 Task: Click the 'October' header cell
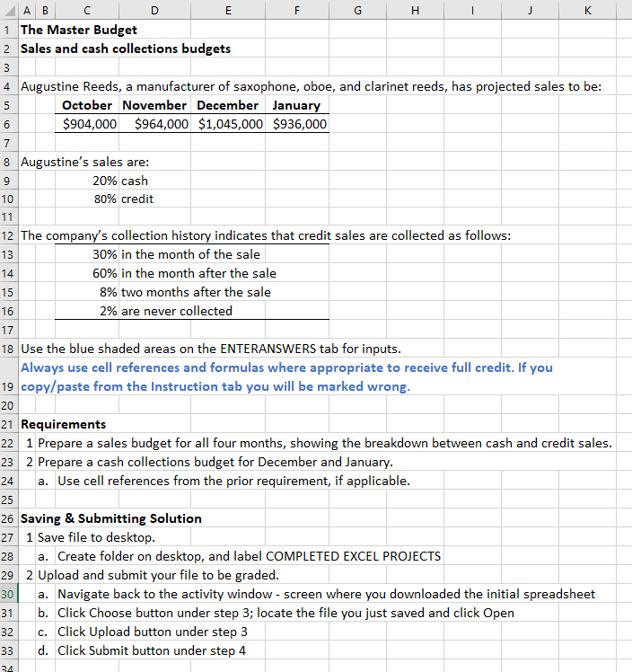(87, 105)
